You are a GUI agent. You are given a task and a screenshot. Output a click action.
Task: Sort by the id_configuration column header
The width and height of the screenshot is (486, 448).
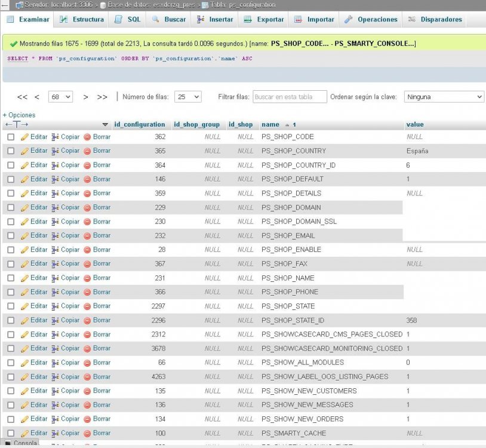point(139,124)
